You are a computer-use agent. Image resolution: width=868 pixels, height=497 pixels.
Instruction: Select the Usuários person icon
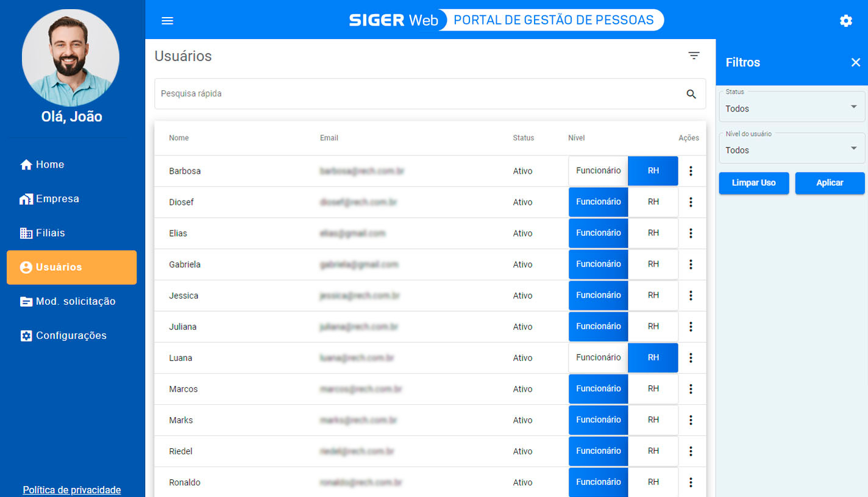(26, 266)
